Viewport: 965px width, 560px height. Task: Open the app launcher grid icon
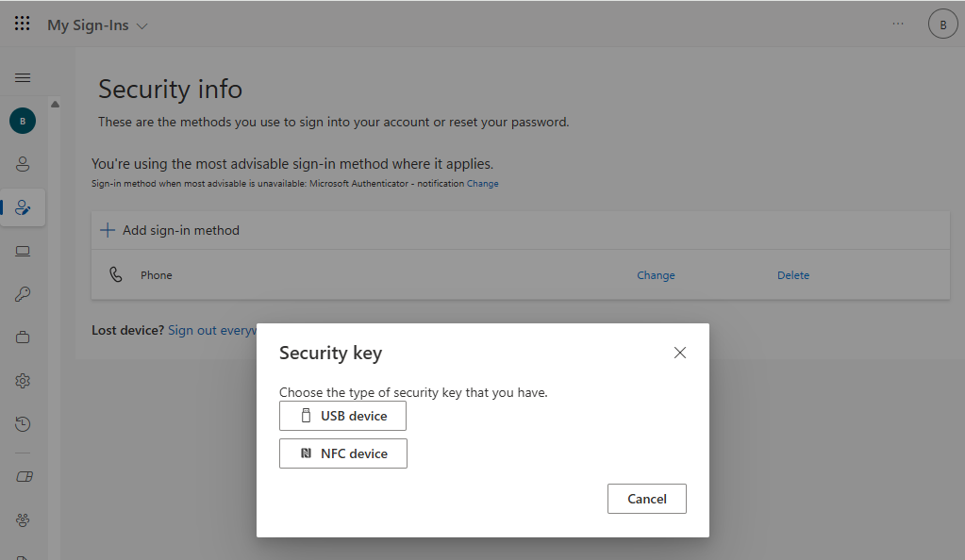pos(23,25)
